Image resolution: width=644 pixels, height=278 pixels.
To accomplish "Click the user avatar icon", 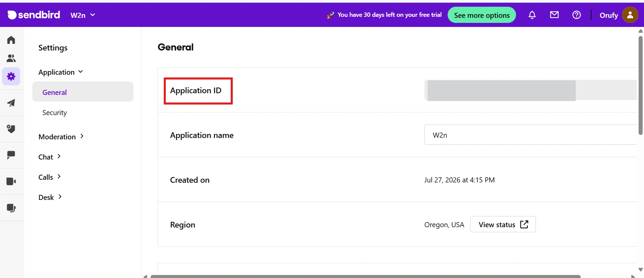I will coord(630,15).
